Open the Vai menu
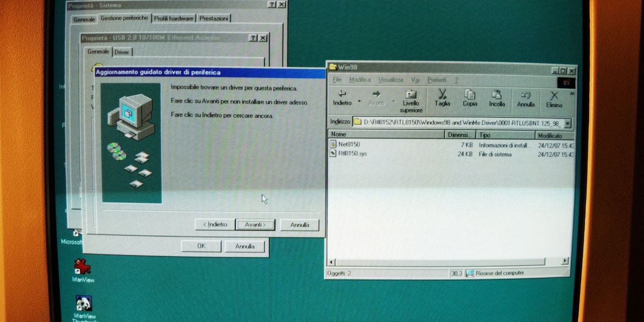 click(415, 80)
